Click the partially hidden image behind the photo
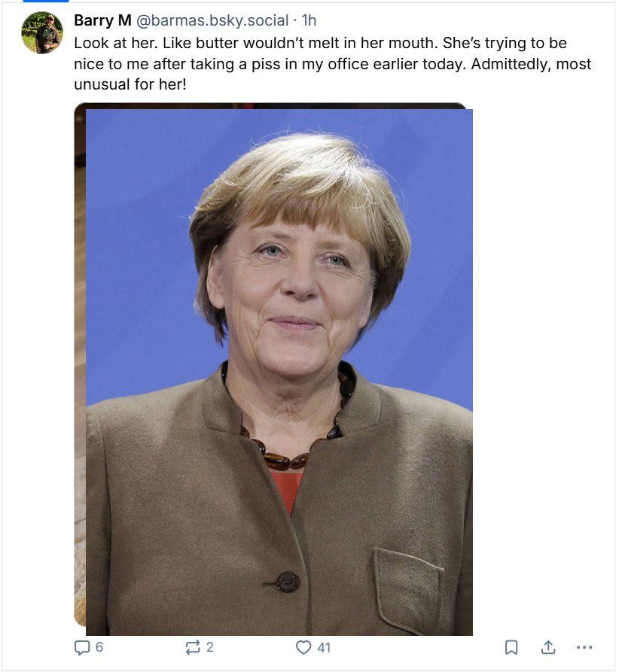The width and height of the screenshot is (622, 672). pyautogui.click(x=80, y=364)
